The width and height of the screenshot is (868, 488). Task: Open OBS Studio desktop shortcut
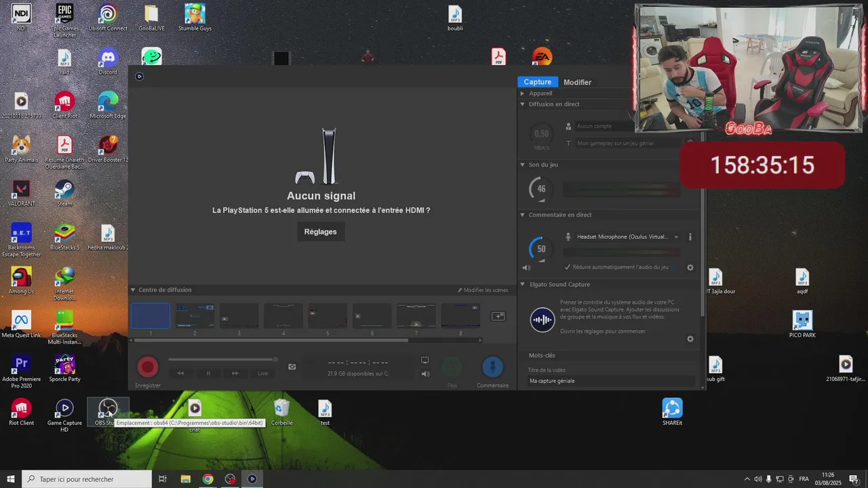click(107, 413)
